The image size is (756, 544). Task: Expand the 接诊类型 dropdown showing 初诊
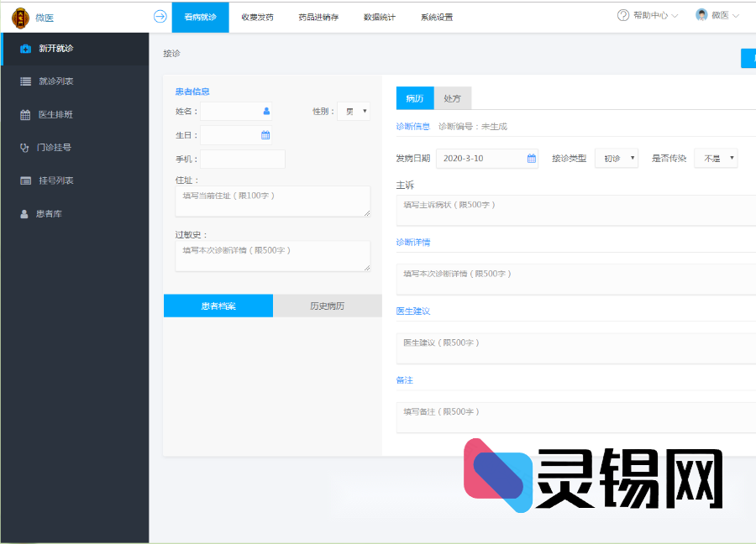point(617,158)
